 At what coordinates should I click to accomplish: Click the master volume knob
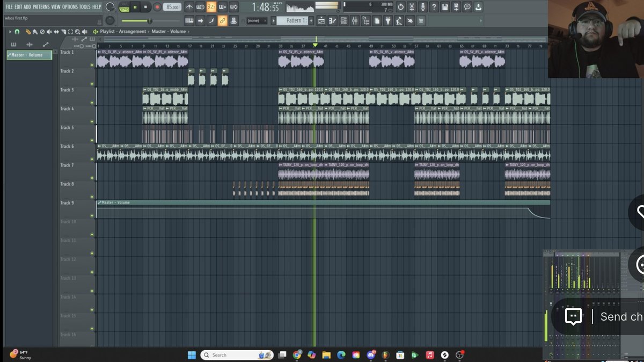(x=110, y=7)
